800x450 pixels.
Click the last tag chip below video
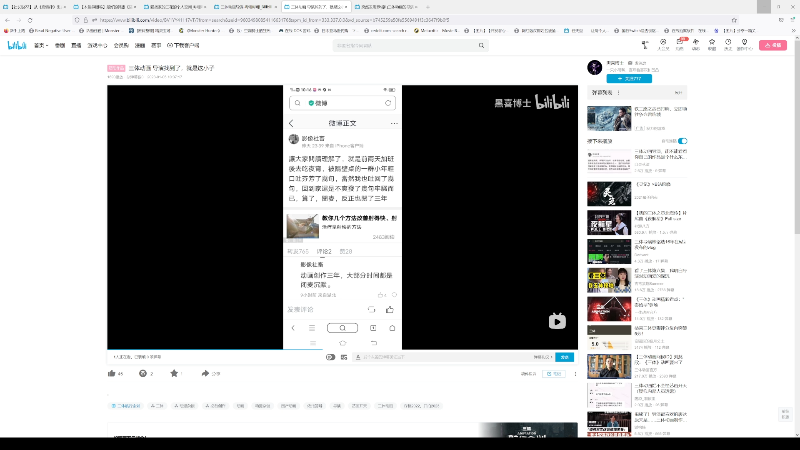[421, 406]
